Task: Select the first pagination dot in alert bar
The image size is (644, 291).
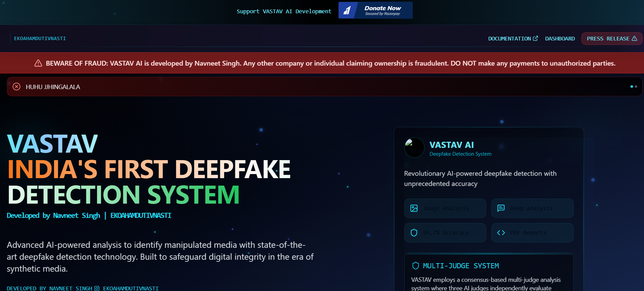Action: pyautogui.click(x=632, y=87)
